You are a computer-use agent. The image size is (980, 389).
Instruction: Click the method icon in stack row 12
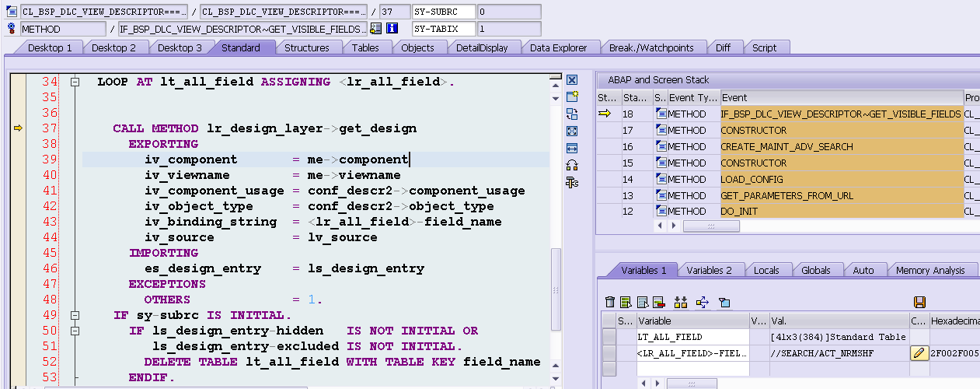661,212
